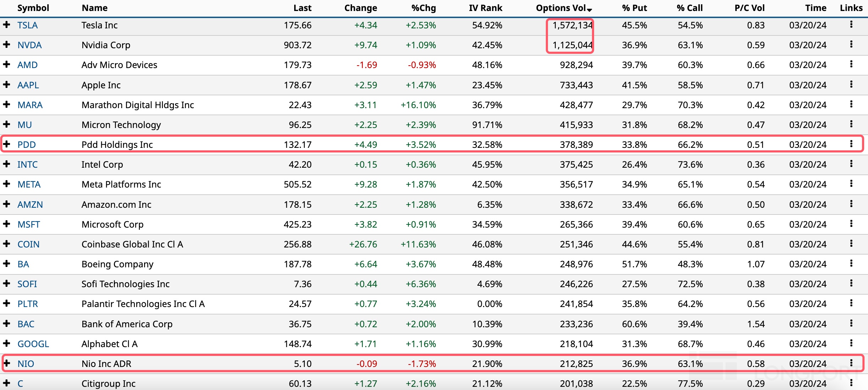Expand the NIO row details
This screenshot has height=390, width=868.
pyautogui.click(x=6, y=363)
